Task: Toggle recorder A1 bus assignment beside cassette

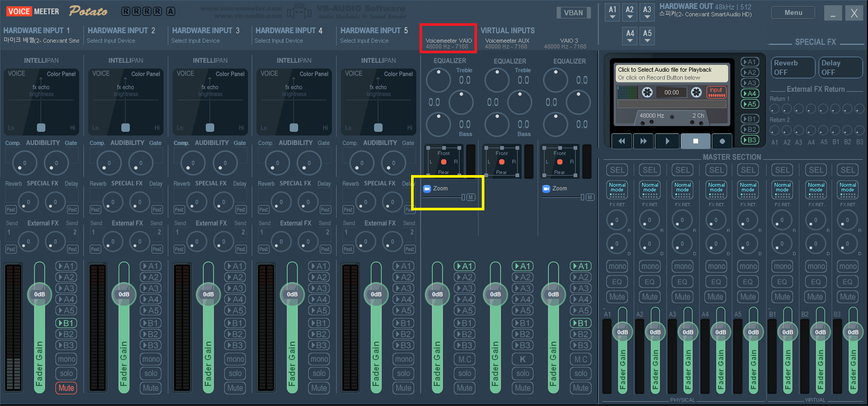Action: click(x=750, y=62)
